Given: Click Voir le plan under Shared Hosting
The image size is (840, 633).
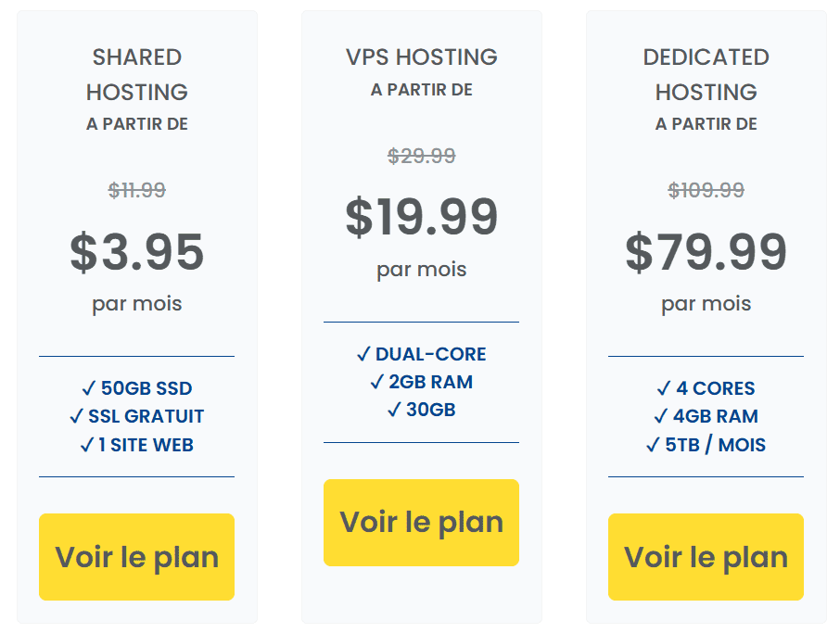Looking at the screenshot, I should coord(136,557).
